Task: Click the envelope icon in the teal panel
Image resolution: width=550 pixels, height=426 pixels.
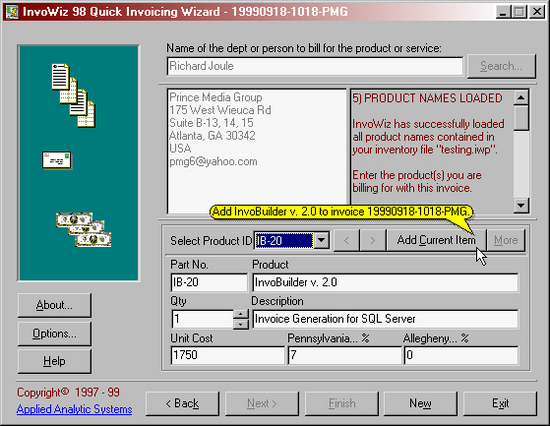Action: point(57,160)
